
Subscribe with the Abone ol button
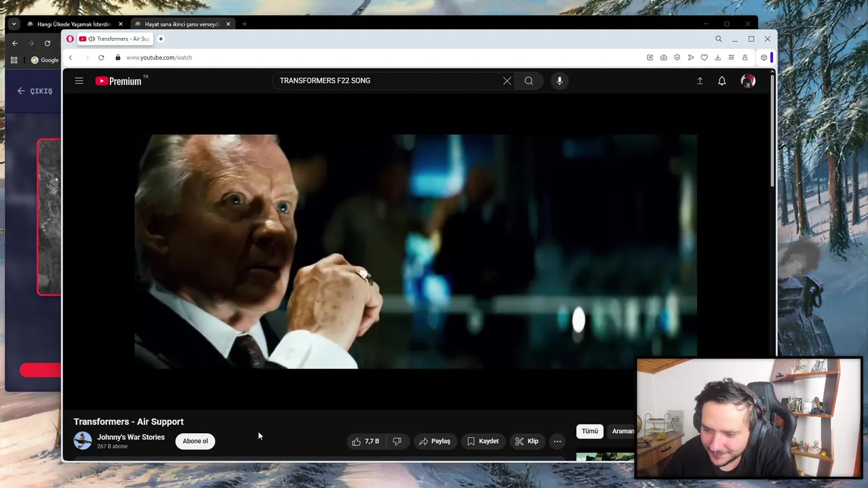[195, 441]
